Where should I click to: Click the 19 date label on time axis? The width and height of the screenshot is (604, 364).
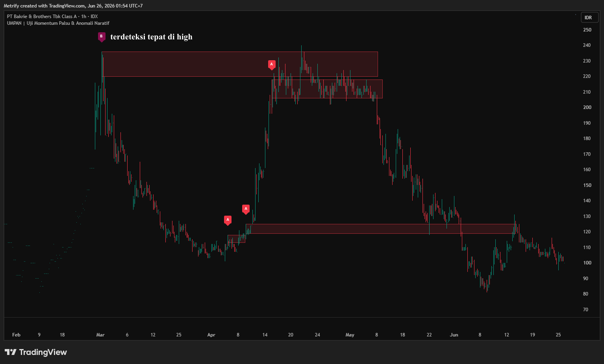click(x=532, y=335)
